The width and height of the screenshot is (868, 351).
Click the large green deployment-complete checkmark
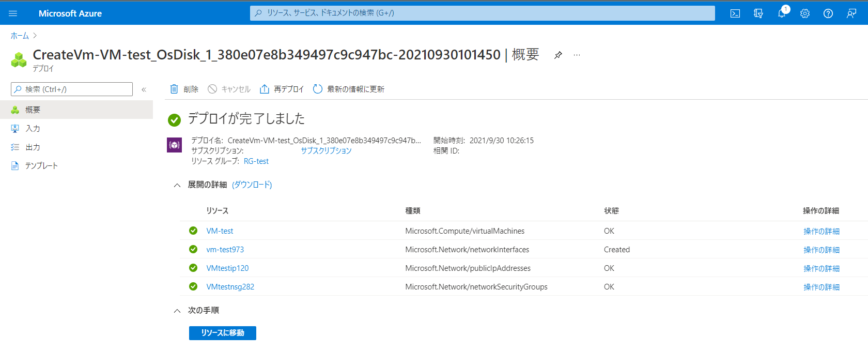(x=174, y=120)
